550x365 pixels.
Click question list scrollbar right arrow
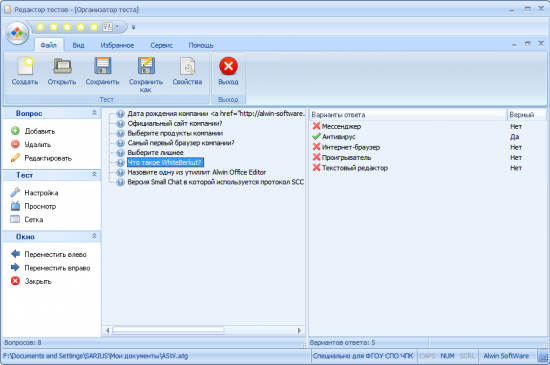299,330
